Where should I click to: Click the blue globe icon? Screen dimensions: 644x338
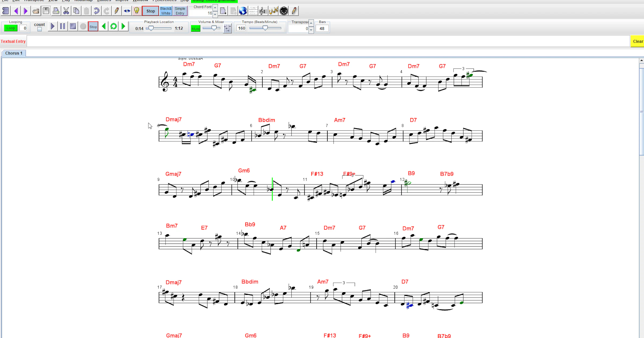[243, 11]
